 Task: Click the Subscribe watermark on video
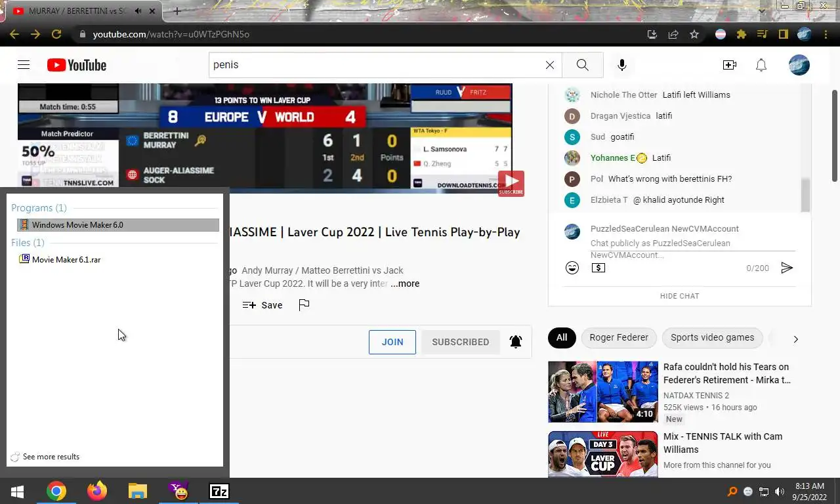click(511, 183)
